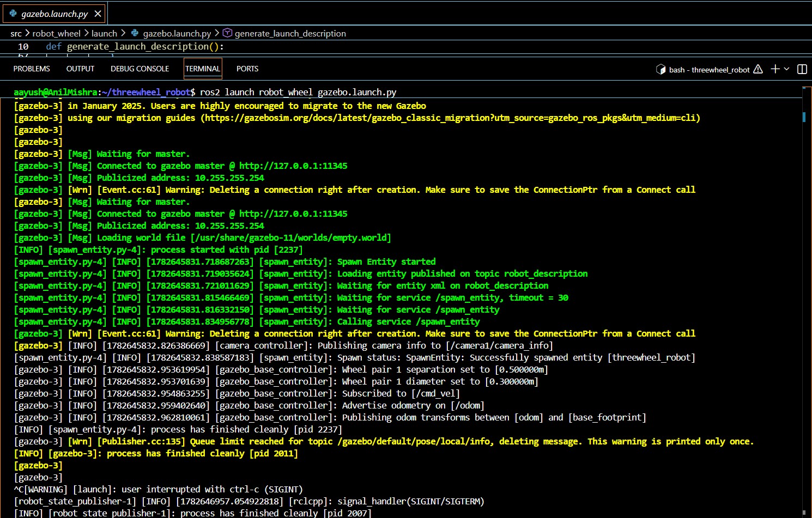Viewport: 812px width, 518px height.
Task: Click 'Advertise odometry on [/odom]' log line
Action: 413,405
